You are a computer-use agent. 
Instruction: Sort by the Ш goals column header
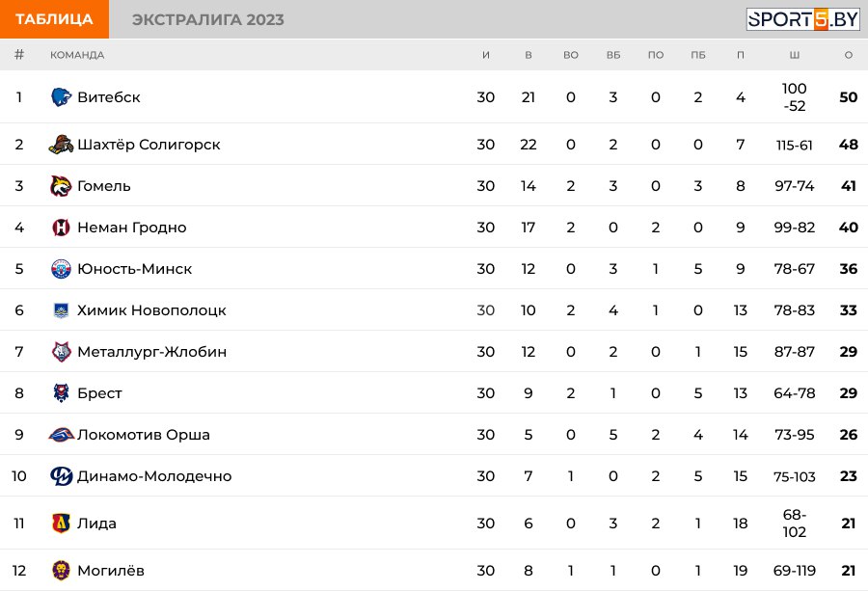point(795,55)
